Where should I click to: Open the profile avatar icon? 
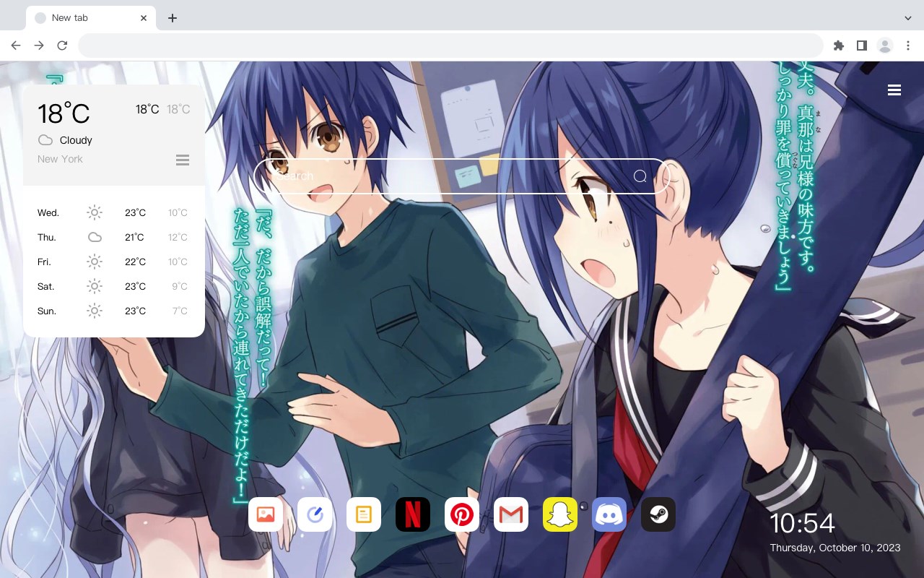pyautogui.click(x=885, y=46)
